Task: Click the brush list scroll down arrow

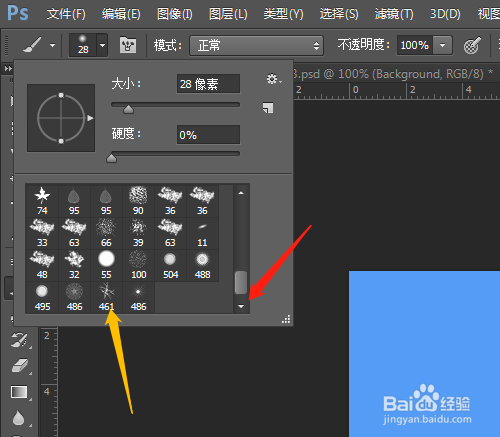Action: pos(241,306)
